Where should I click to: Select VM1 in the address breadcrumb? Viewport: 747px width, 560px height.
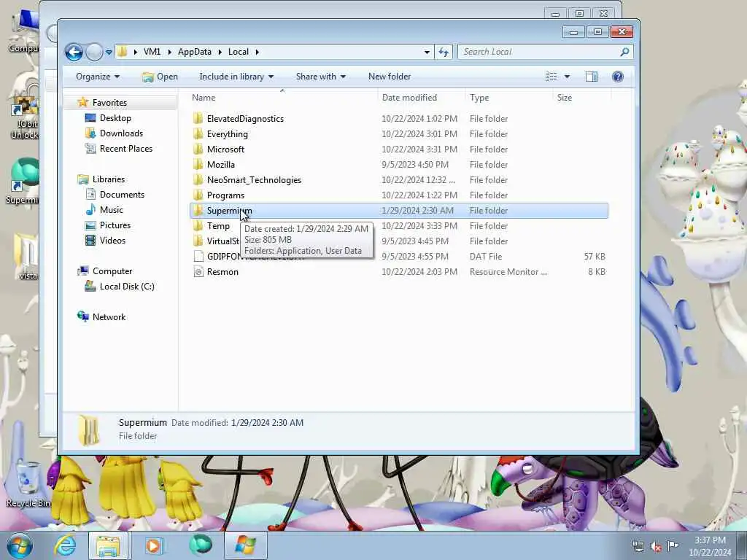[152, 52]
